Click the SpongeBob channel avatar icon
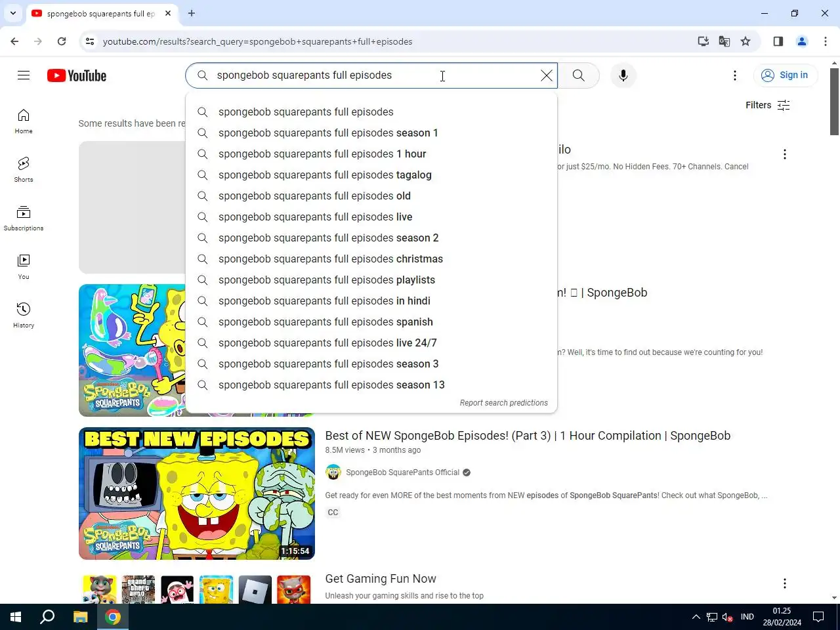The width and height of the screenshot is (840, 630). [333, 472]
